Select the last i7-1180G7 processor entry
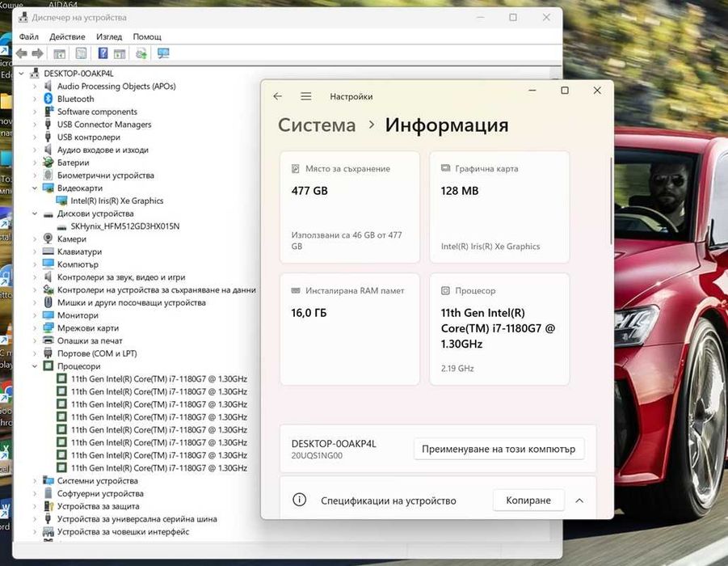728x566 pixels. coord(159,468)
